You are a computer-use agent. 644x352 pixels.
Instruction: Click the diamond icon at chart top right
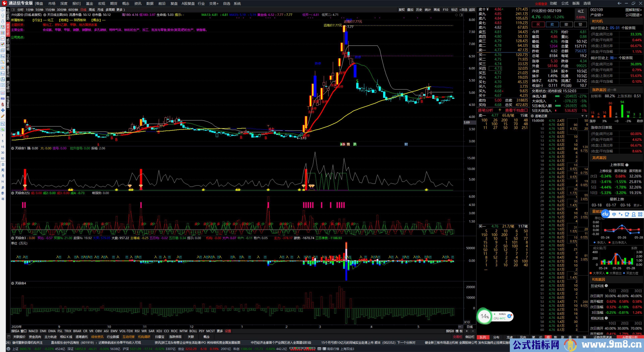pyautogui.click(x=457, y=15)
